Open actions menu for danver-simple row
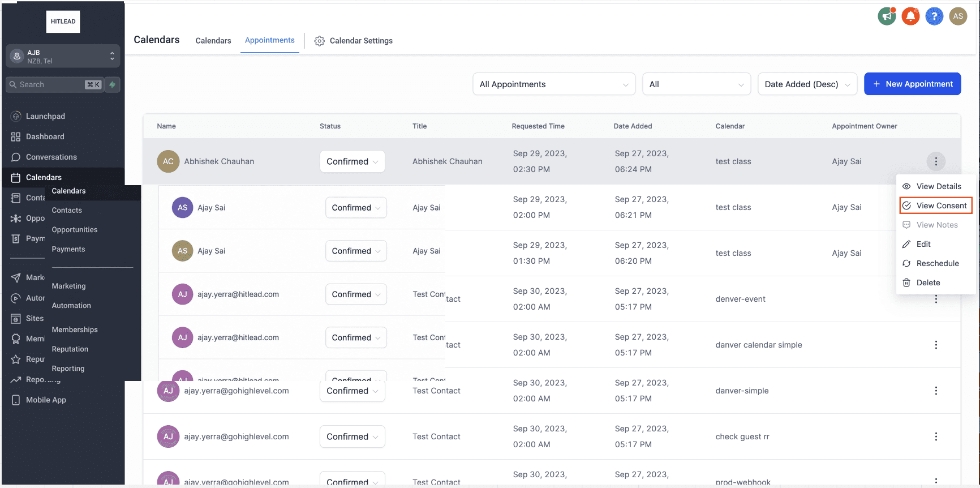Viewport: 980px width, 488px height. tap(936, 391)
